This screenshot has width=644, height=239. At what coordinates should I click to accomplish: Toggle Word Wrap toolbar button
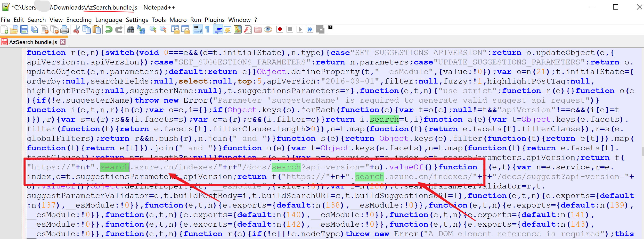click(198, 30)
